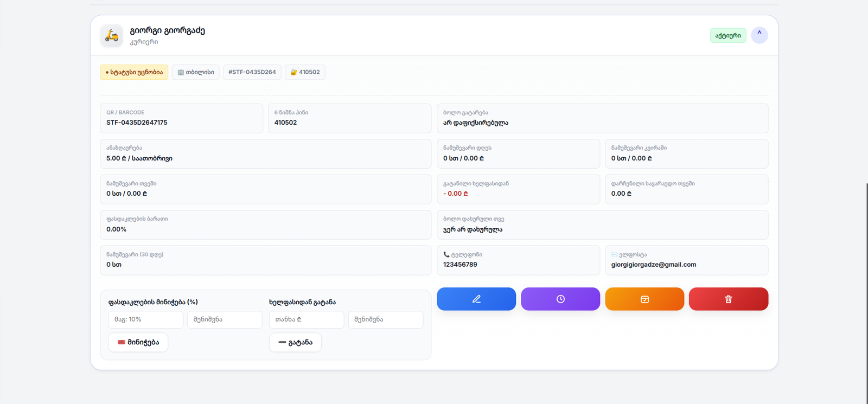This screenshot has width=868, height=404.
Task: Click the email giorgigiorgadze@gmail.com
Action: click(x=654, y=265)
